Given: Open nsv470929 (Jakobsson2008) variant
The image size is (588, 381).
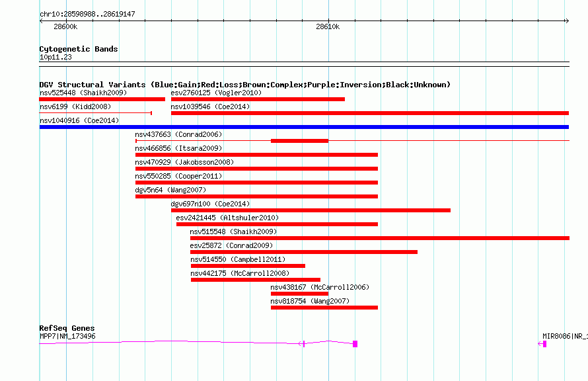Looking at the screenshot, I should [184, 162].
